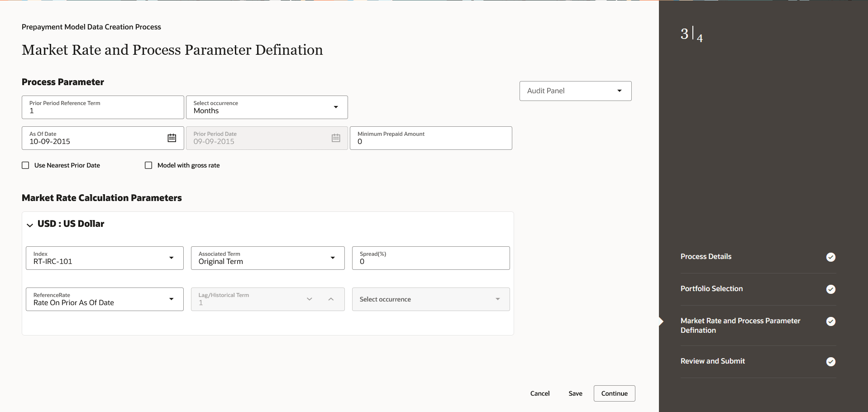Open the Select occurrence Months dropdown
The image size is (868, 412).
point(335,107)
